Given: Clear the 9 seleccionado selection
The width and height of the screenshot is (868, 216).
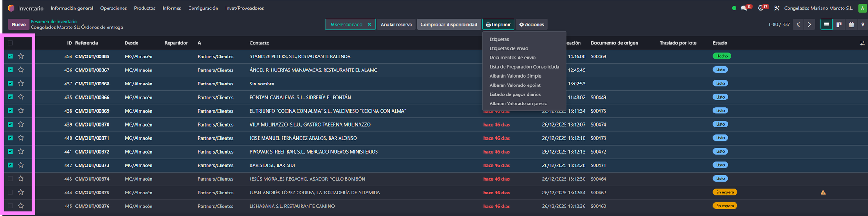Looking at the screenshot, I should pos(369,24).
